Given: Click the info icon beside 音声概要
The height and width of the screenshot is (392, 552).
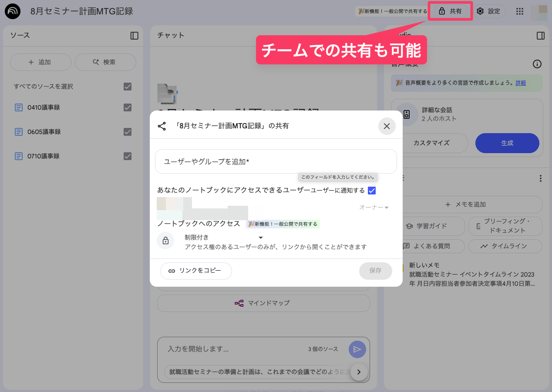Looking at the screenshot, I should tap(537, 64).
